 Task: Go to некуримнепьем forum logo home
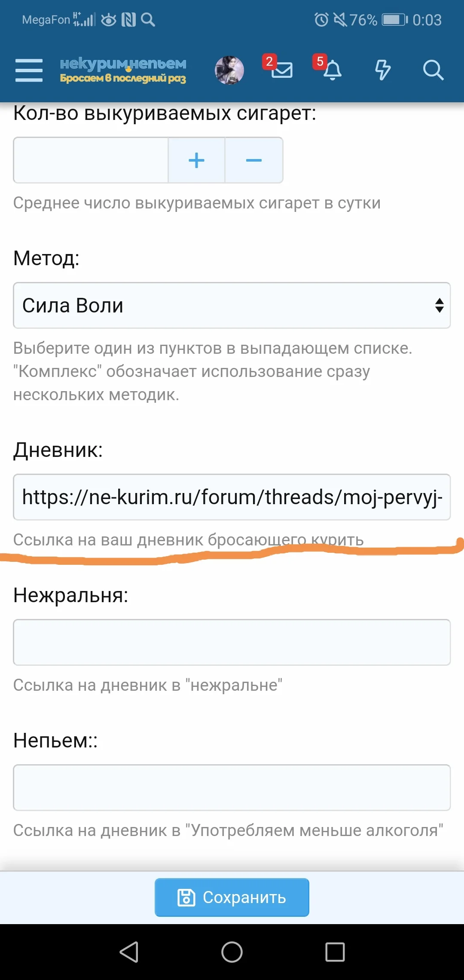(123, 70)
